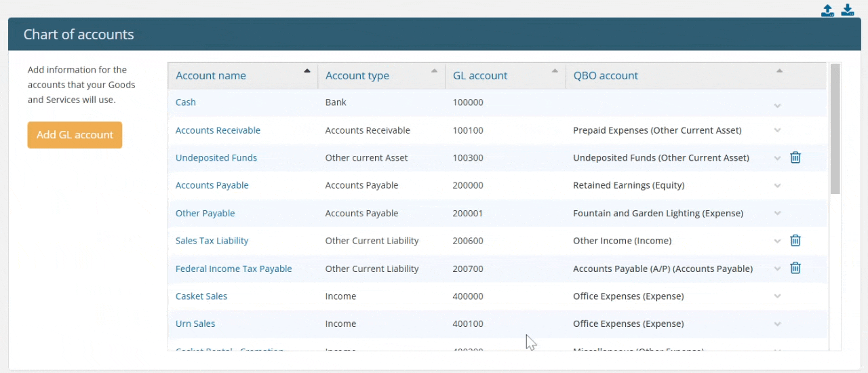
Task: Sort by Account type column arrow
Action: pyautogui.click(x=434, y=71)
